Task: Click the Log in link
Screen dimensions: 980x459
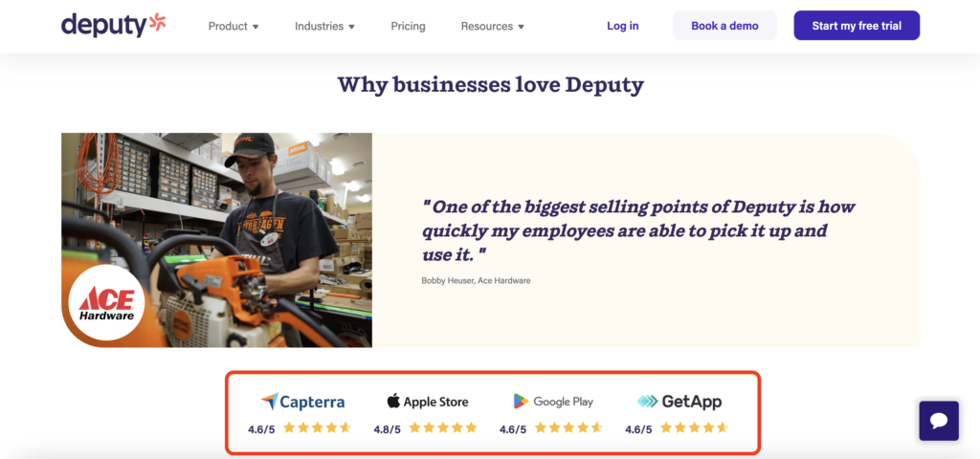Action: (622, 26)
